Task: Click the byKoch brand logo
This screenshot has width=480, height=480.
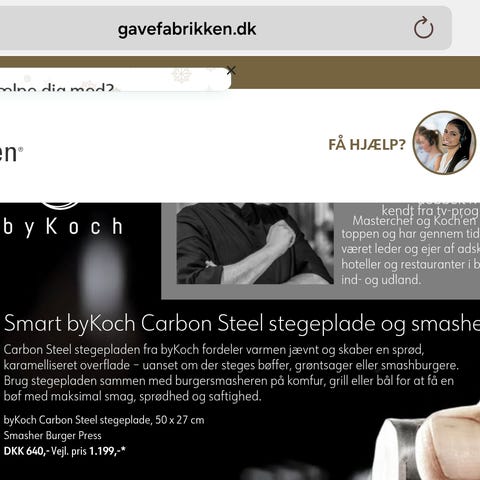Action: click(x=63, y=218)
